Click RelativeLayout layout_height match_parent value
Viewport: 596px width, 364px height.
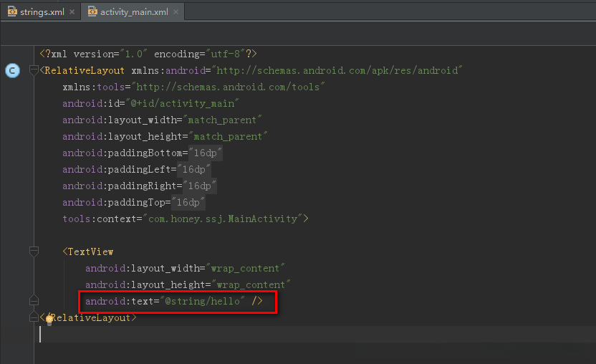tap(228, 137)
